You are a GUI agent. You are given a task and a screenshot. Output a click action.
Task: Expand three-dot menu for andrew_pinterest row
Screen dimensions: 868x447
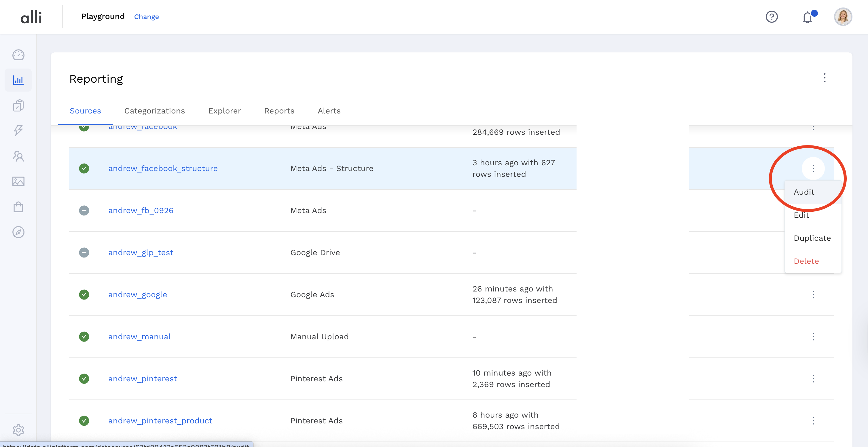[813, 378]
